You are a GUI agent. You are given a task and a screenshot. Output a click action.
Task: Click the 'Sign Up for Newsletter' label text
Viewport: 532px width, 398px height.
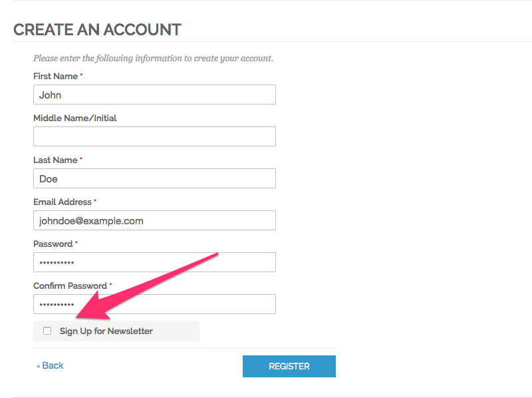tap(106, 331)
